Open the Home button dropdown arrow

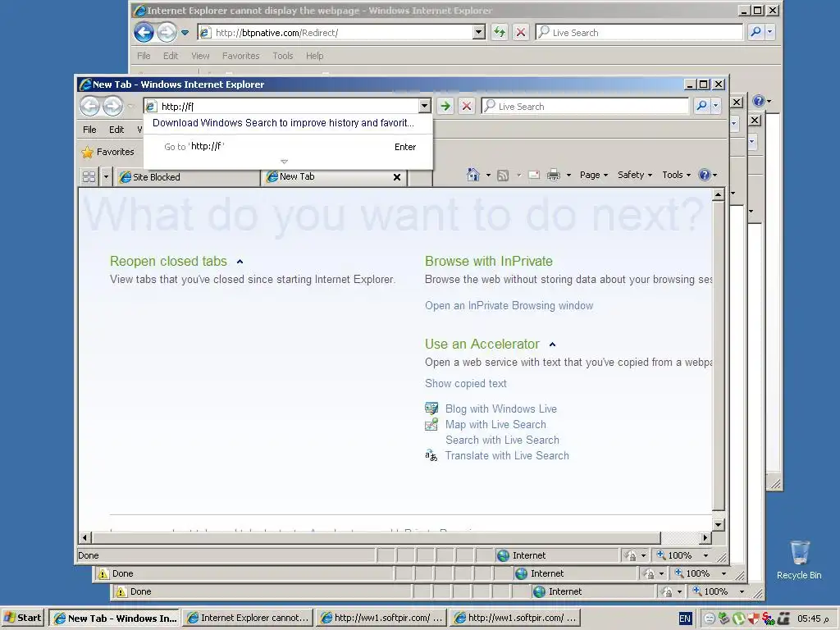point(488,176)
